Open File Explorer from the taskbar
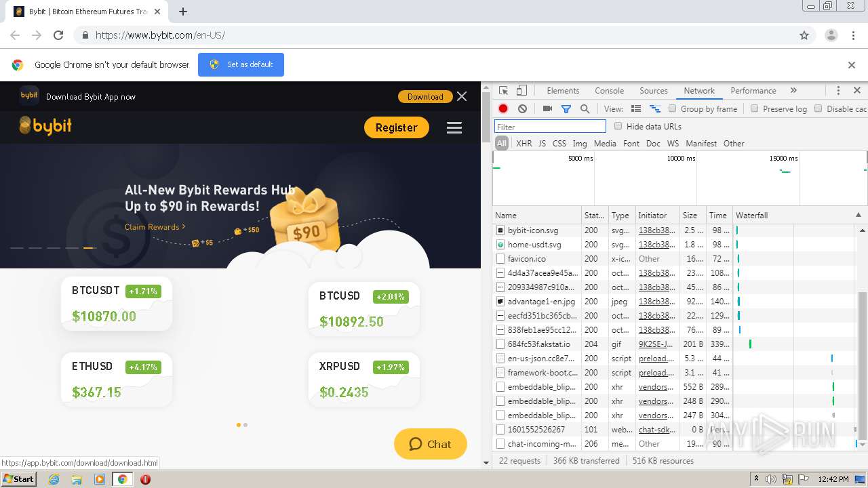 pos(77,479)
